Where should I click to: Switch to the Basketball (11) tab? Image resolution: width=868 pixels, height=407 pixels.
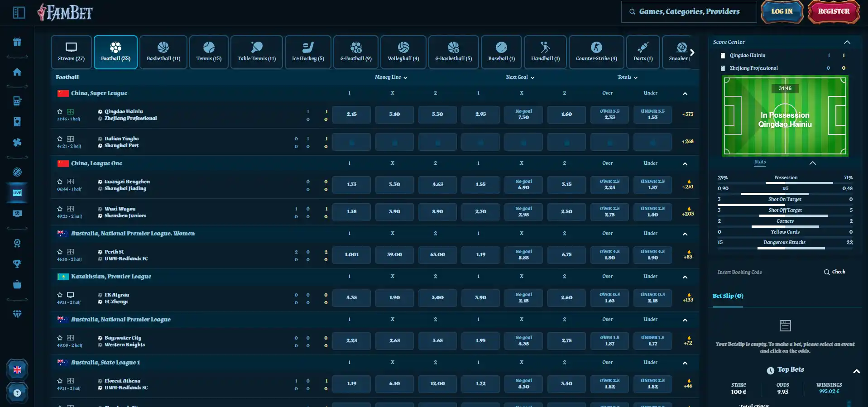163,52
